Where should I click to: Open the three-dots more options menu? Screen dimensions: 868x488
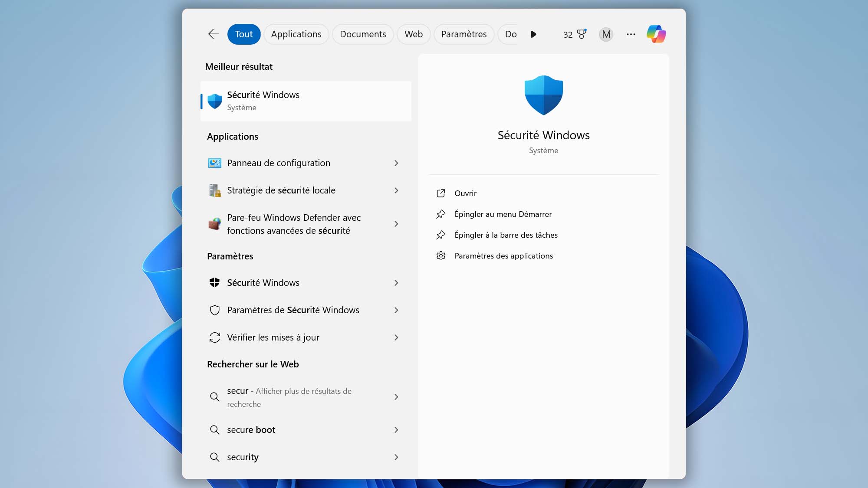(x=631, y=34)
